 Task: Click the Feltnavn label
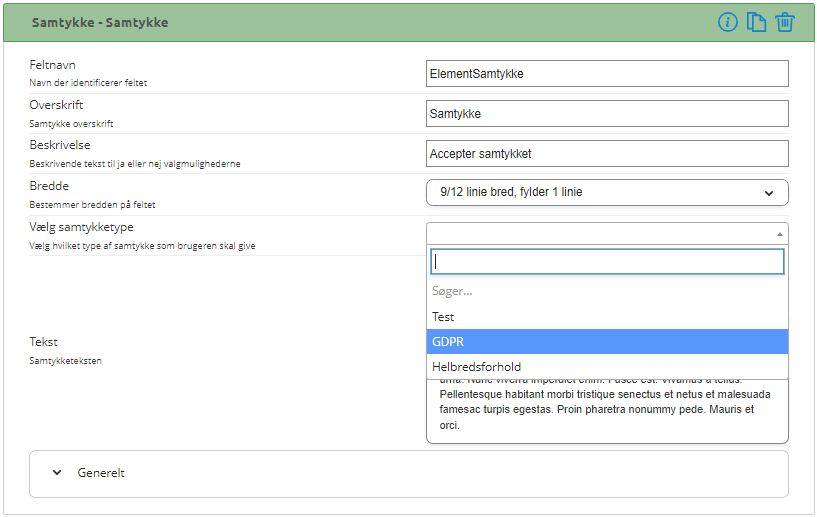point(53,65)
